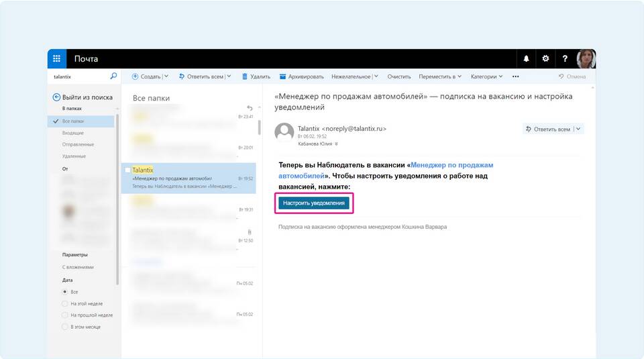
Task: Click Настроить уведомления button
Action: coord(314,203)
